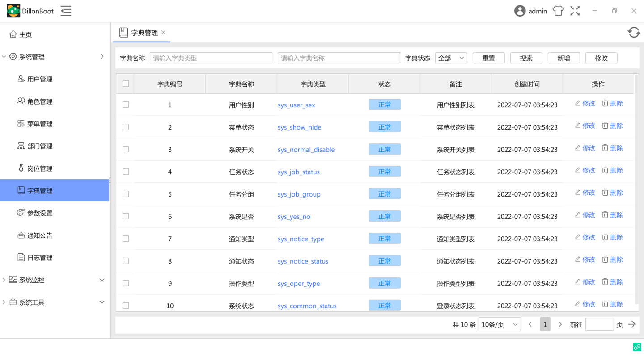
Task: Open theme settings via the shirt icon
Action: [558, 11]
